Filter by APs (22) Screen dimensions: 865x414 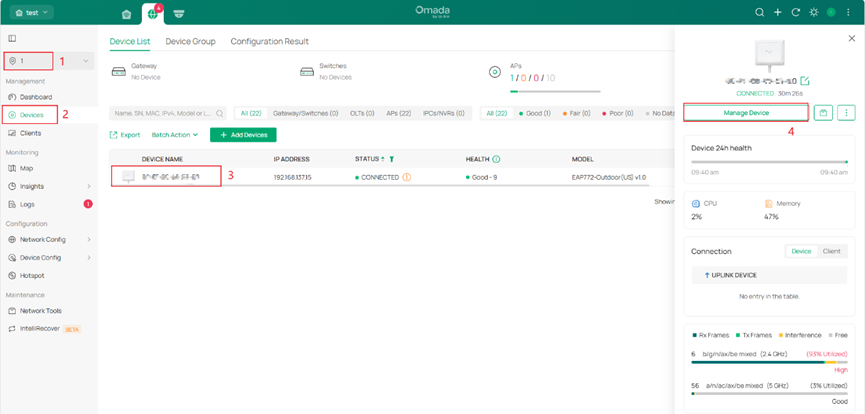399,113
